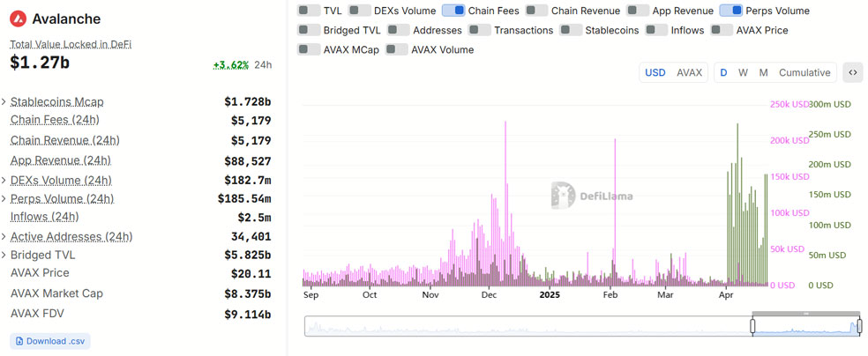Click the $185.54m perps volume value
The height and width of the screenshot is (356, 868).
point(244,198)
